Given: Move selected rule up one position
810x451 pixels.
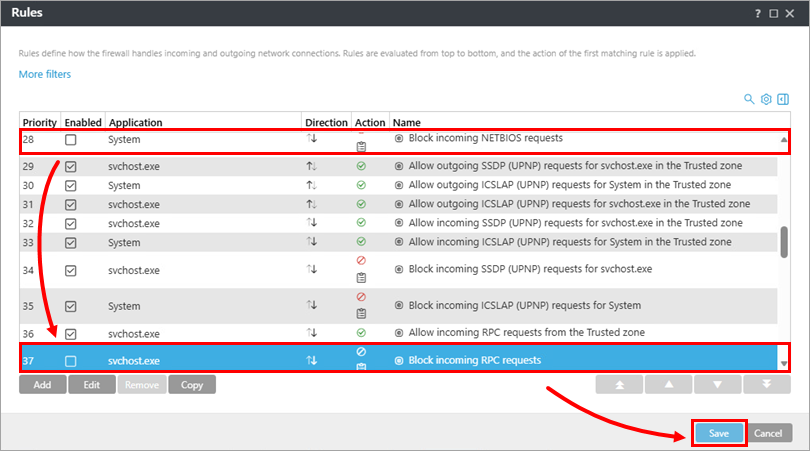Looking at the screenshot, I should (668, 384).
